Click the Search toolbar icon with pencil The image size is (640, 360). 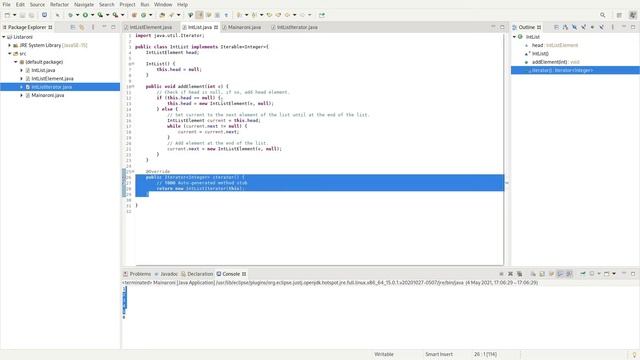coord(171,15)
